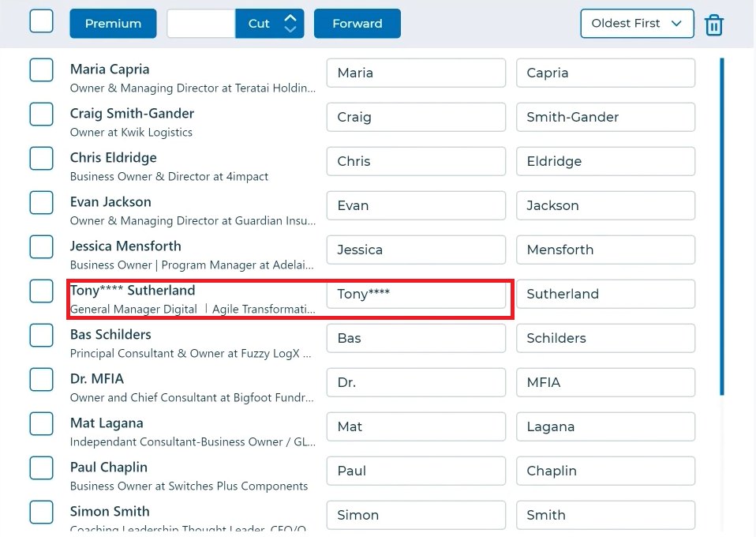Viewport: 756px width, 537px height.
Task: Click the Forward button
Action: (357, 23)
